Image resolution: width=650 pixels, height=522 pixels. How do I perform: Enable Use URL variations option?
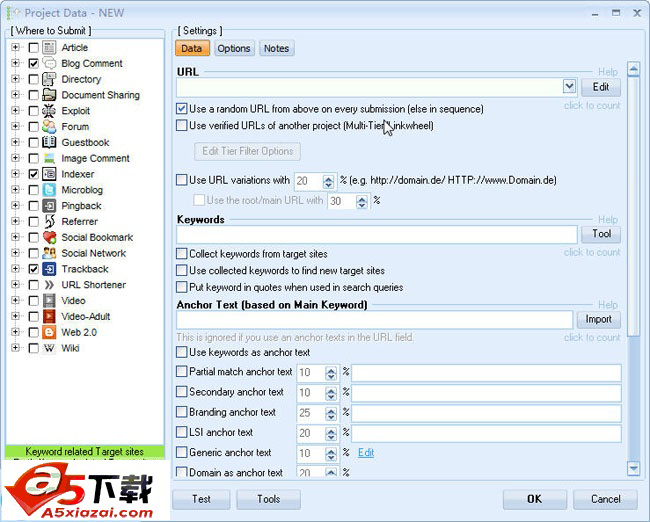(x=182, y=180)
